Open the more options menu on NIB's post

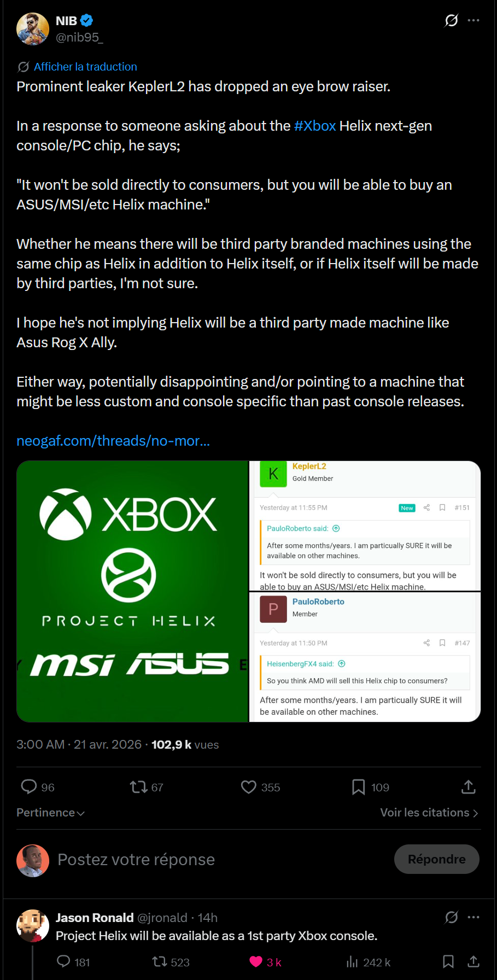click(x=473, y=21)
